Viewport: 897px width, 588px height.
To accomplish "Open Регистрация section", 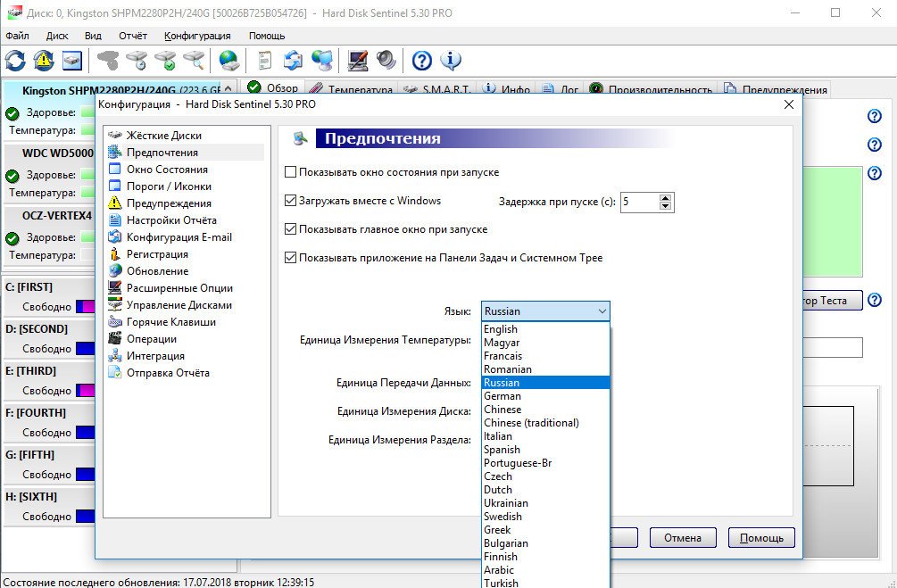I will coord(157,254).
